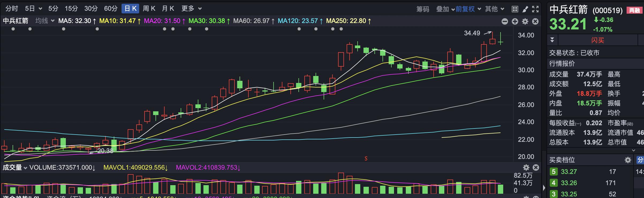Toggle the 筹码 chip distribution view

[423, 9]
